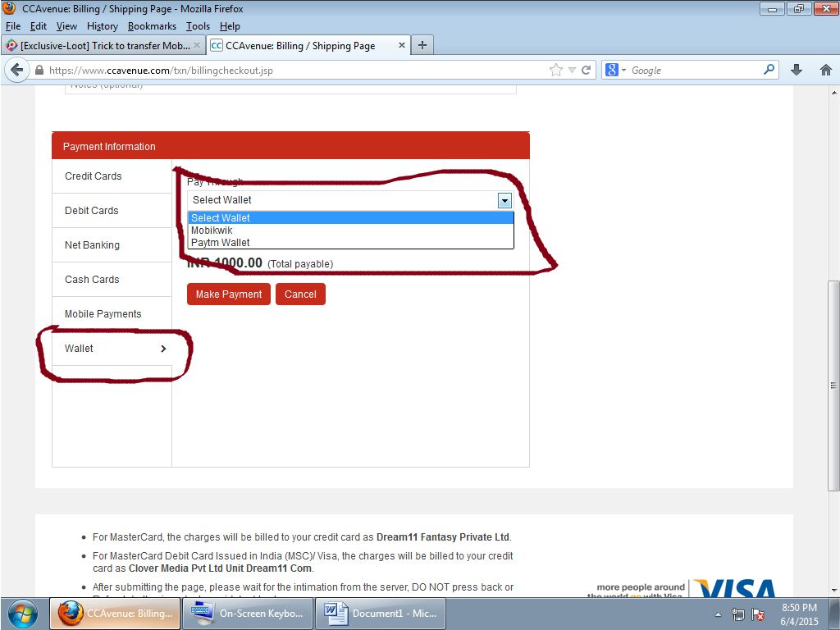The height and width of the screenshot is (630, 840).
Task: Click the padlock site identity icon
Action: [x=39, y=71]
